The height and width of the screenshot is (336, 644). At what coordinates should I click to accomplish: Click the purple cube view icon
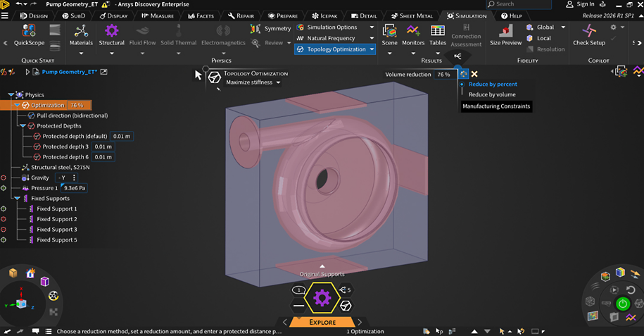[x=45, y=281]
